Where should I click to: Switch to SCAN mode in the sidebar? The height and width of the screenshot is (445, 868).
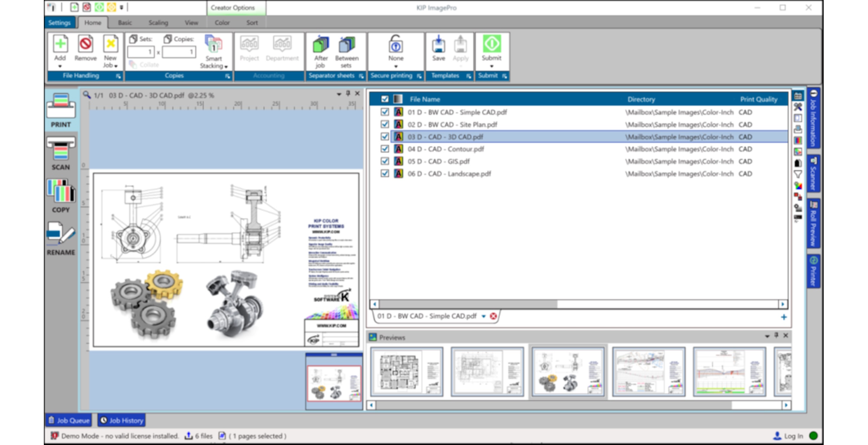pyautogui.click(x=61, y=153)
